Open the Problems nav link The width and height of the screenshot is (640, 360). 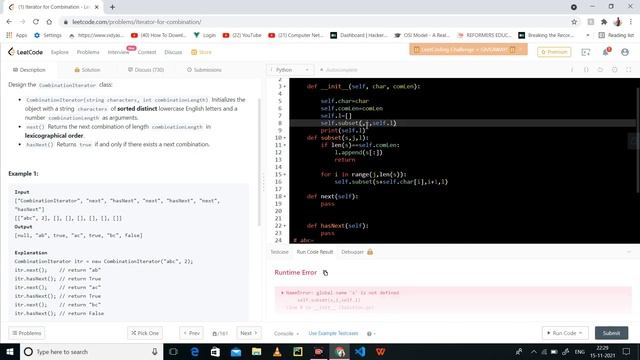coord(88,52)
